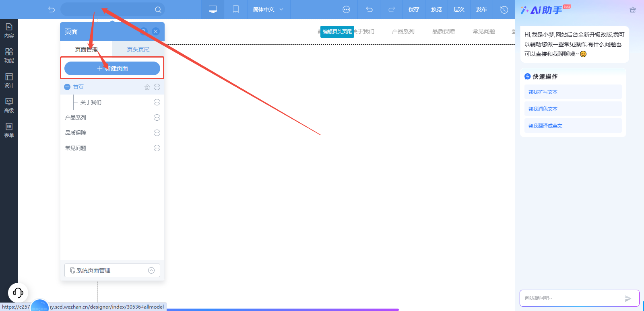Select 产品系列 in the page tree
This screenshot has width=644, height=311.
coord(76,117)
